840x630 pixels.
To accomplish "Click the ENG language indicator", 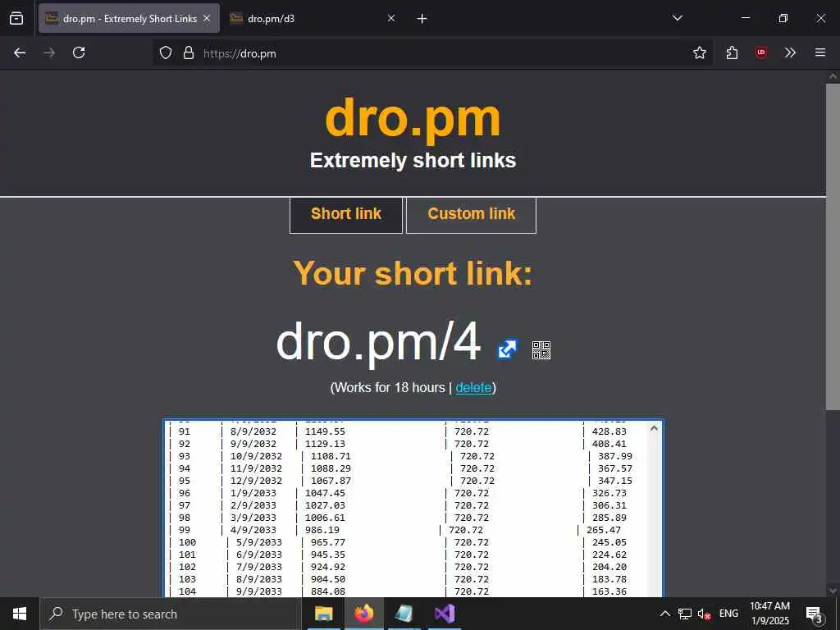I will [x=728, y=614].
